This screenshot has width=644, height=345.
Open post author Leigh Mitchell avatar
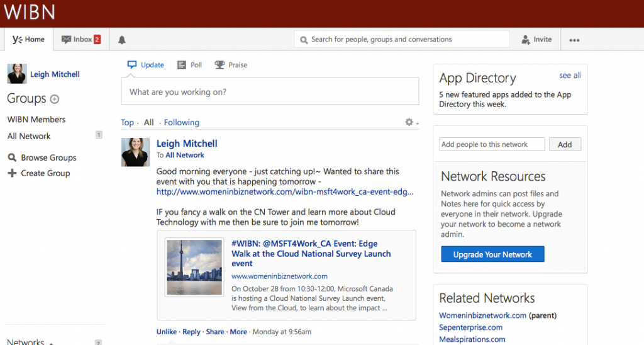(135, 152)
